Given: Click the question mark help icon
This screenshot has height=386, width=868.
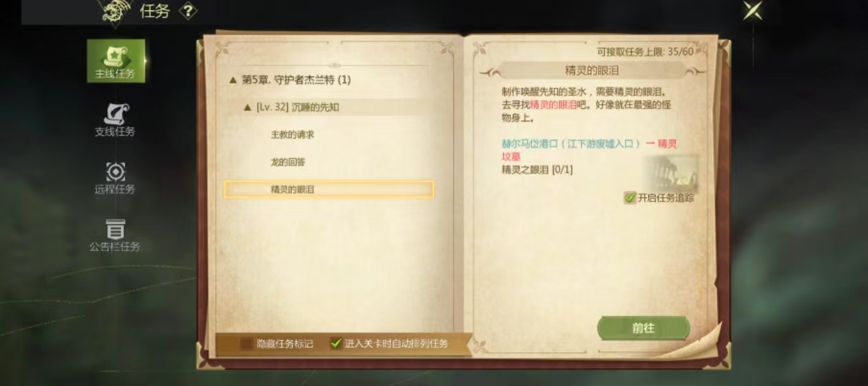Looking at the screenshot, I should coord(188,11).
